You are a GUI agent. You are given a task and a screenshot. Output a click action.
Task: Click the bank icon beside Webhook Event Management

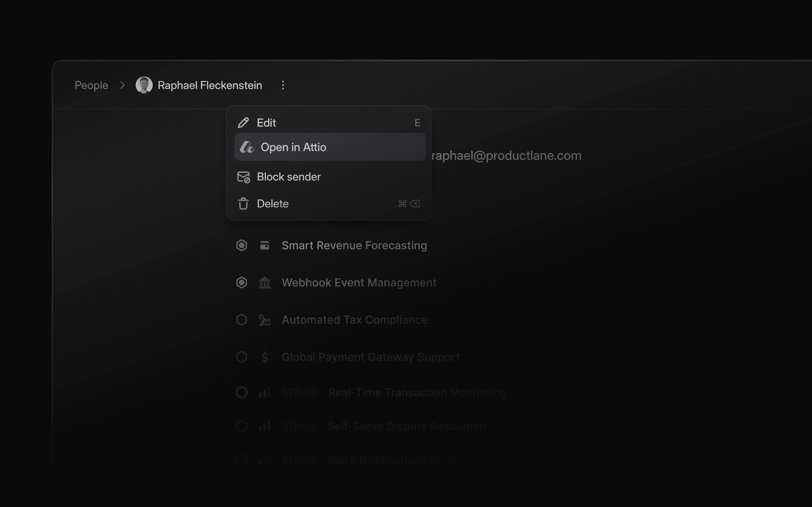(x=264, y=282)
